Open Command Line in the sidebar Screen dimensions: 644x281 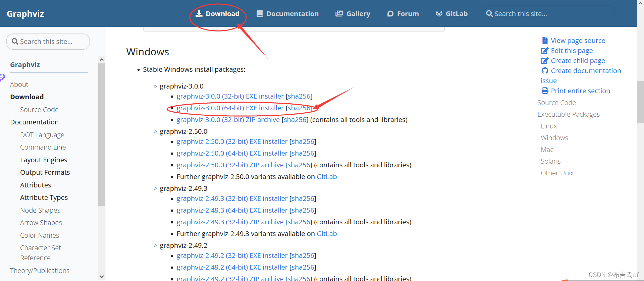43,147
